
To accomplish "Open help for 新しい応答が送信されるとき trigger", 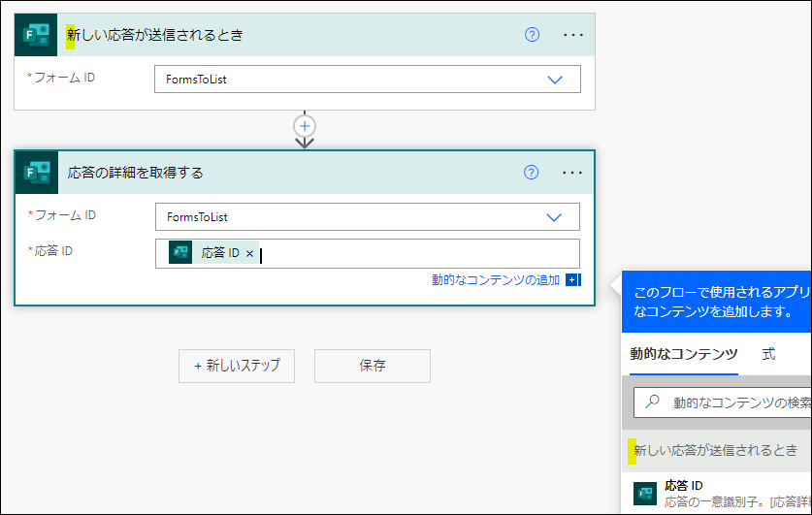I will pyautogui.click(x=532, y=35).
